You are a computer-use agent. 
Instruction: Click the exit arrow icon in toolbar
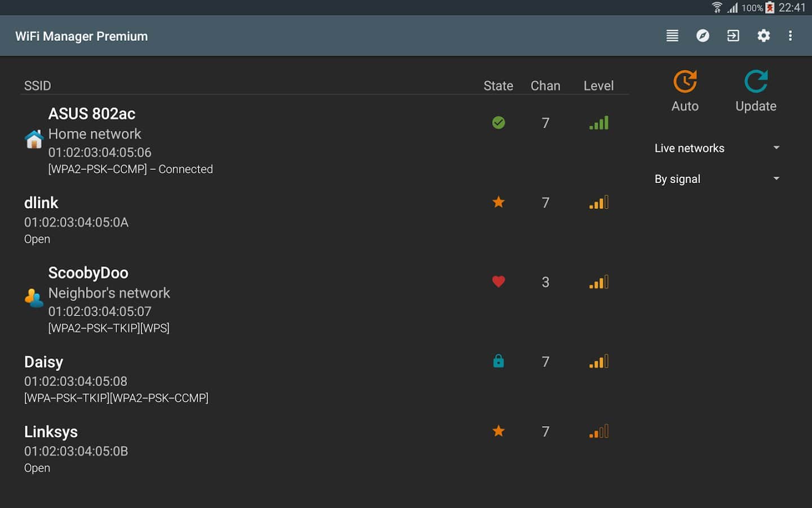point(733,36)
